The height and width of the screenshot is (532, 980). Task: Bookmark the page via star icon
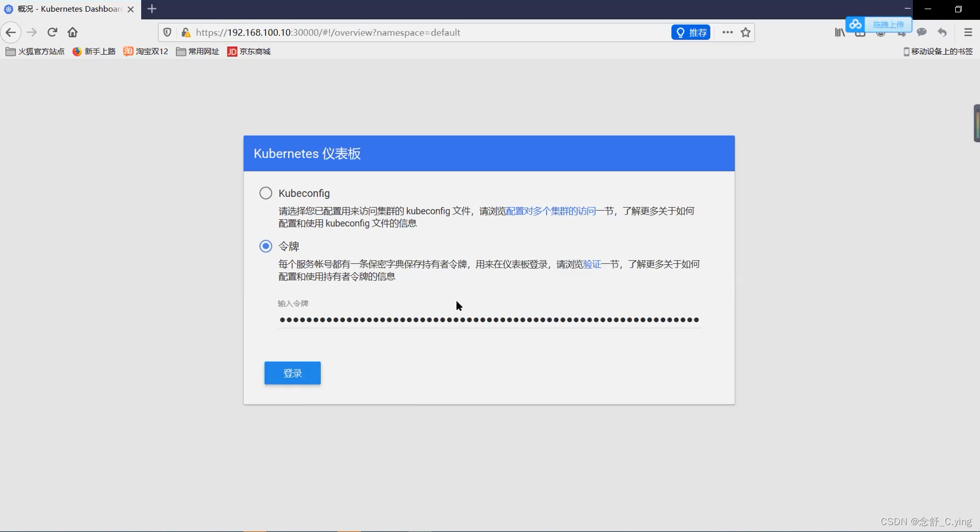745,32
